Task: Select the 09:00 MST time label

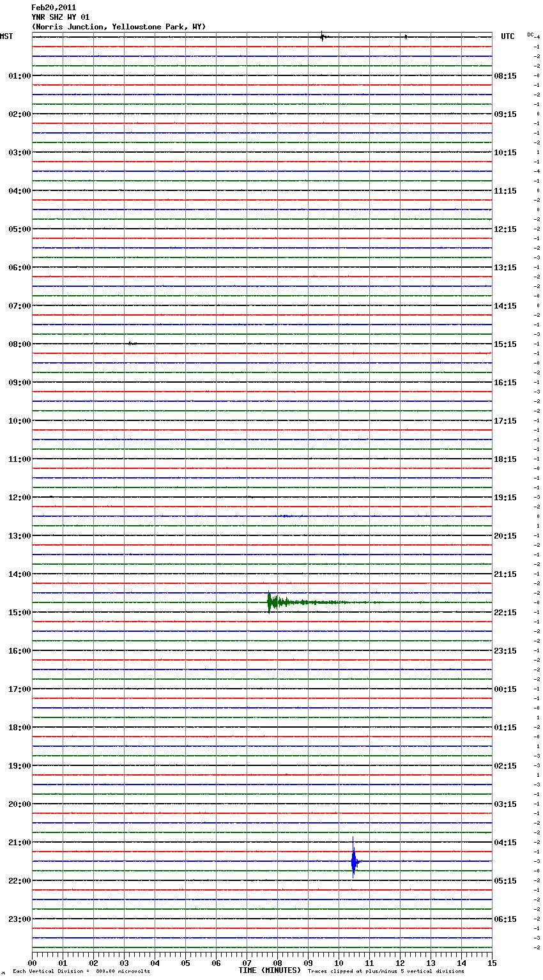Action: pyautogui.click(x=20, y=383)
